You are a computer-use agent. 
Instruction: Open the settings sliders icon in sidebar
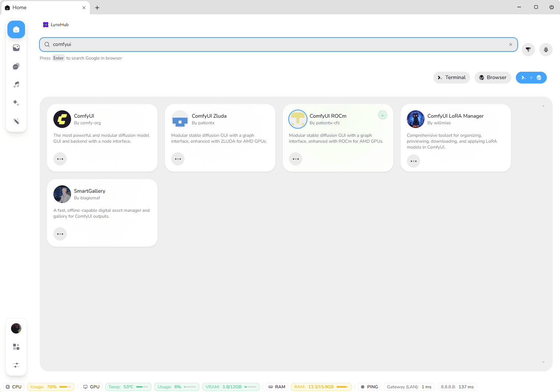tap(16, 365)
